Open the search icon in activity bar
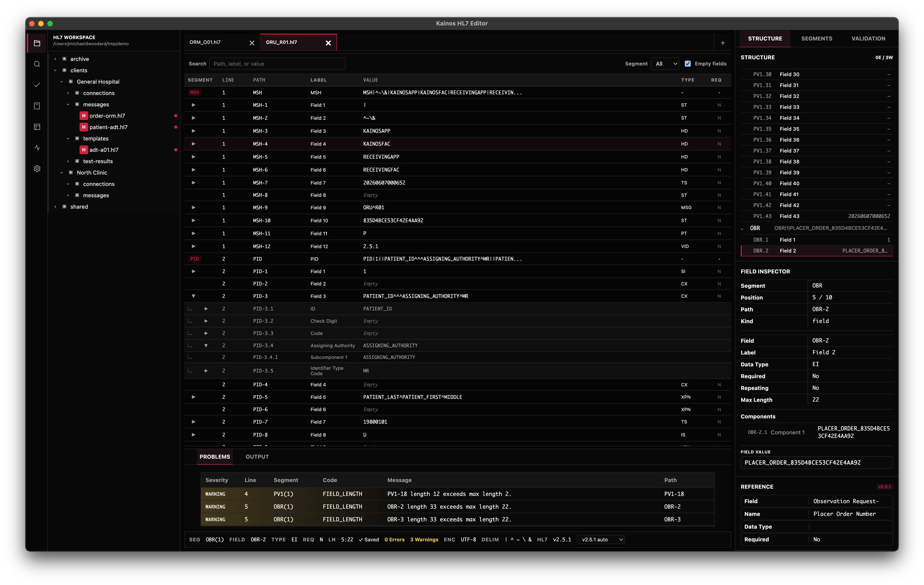 [x=37, y=64]
